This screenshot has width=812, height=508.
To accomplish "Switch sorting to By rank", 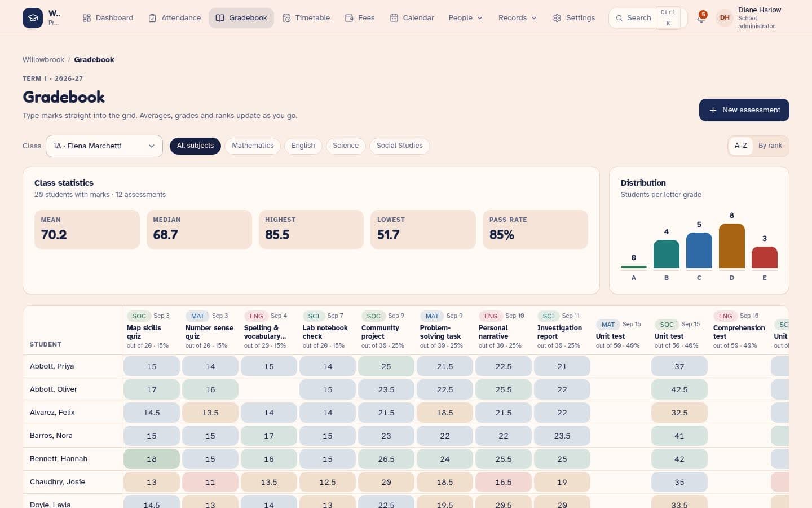I will tap(770, 146).
